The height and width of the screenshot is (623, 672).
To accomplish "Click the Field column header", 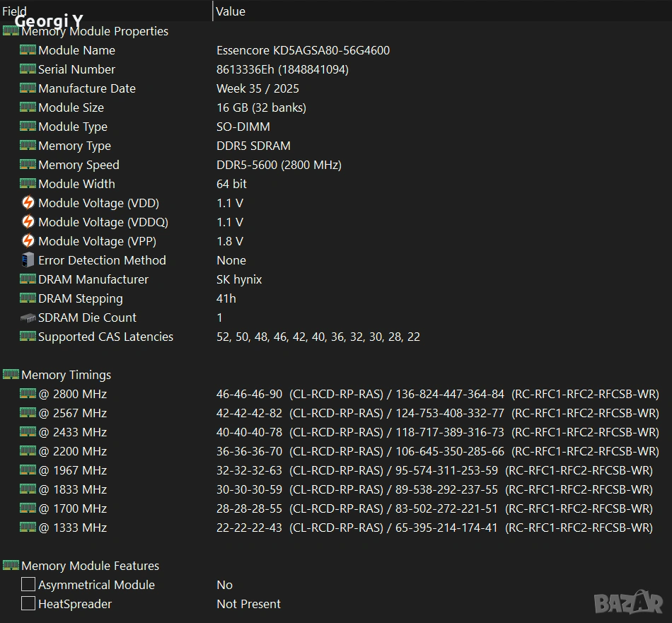I will 106,11.
